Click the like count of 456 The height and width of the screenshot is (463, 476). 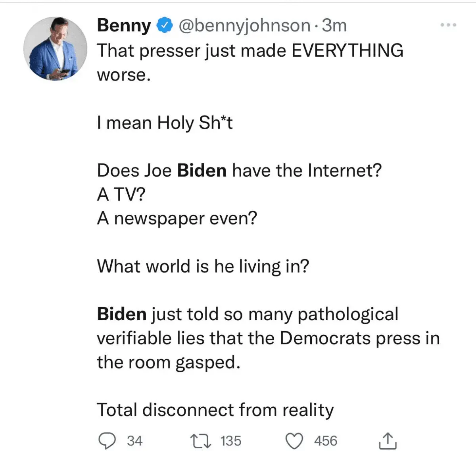(326, 441)
